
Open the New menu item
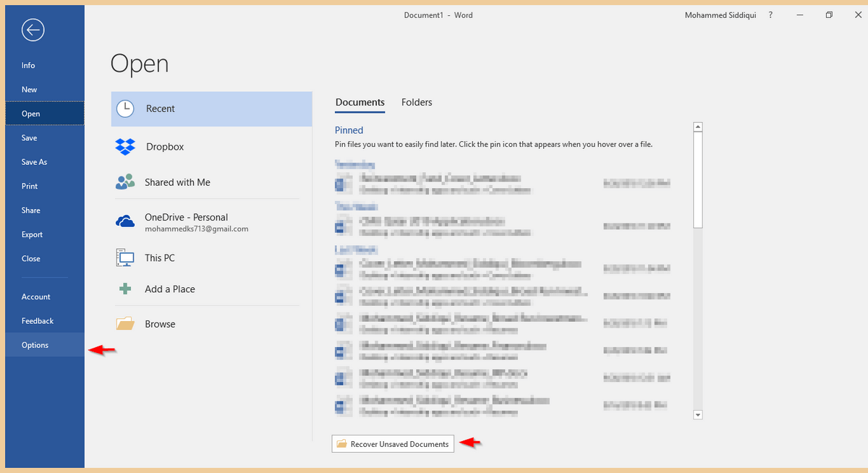[x=43, y=90]
